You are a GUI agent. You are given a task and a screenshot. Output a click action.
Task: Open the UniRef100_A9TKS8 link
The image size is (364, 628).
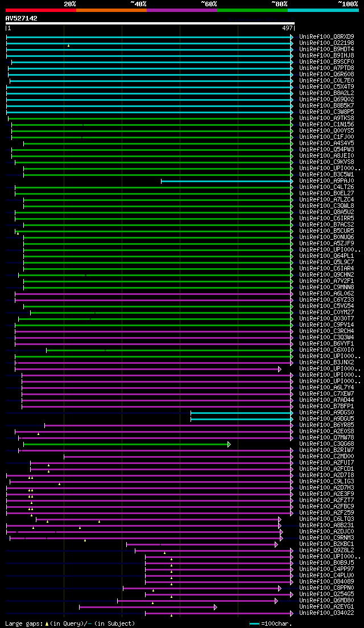[x=326, y=118]
